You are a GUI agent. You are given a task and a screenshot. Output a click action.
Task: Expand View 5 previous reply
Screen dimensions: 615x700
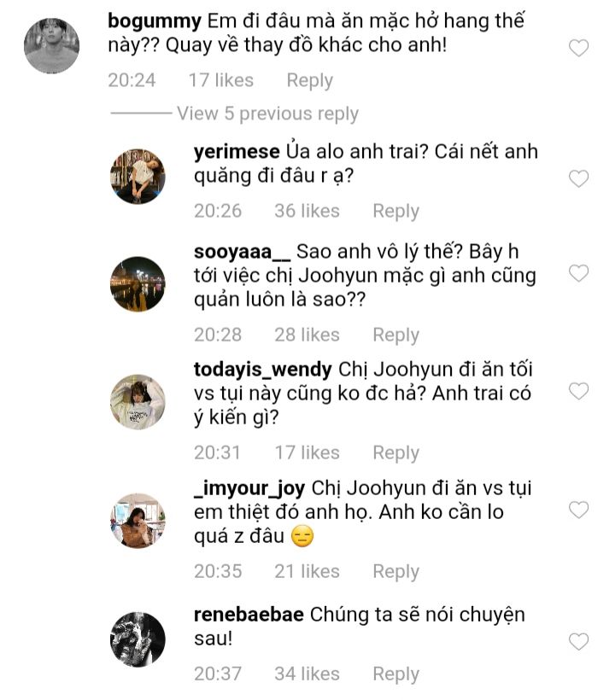(x=267, y=114)
